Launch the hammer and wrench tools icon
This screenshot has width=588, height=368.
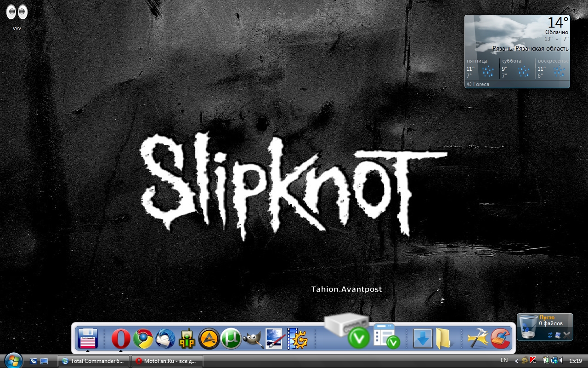477,339
